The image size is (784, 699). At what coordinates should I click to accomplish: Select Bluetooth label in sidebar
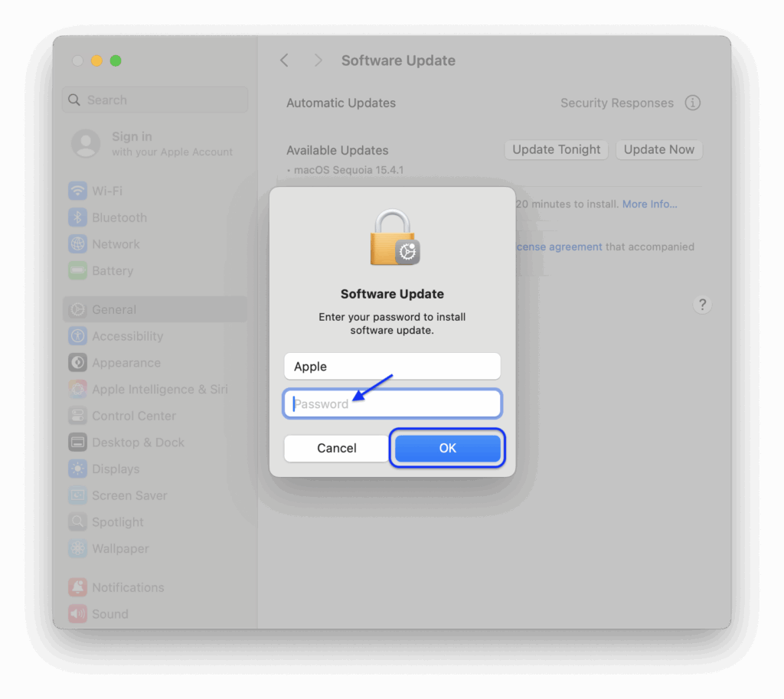click(x=119, y=217)
